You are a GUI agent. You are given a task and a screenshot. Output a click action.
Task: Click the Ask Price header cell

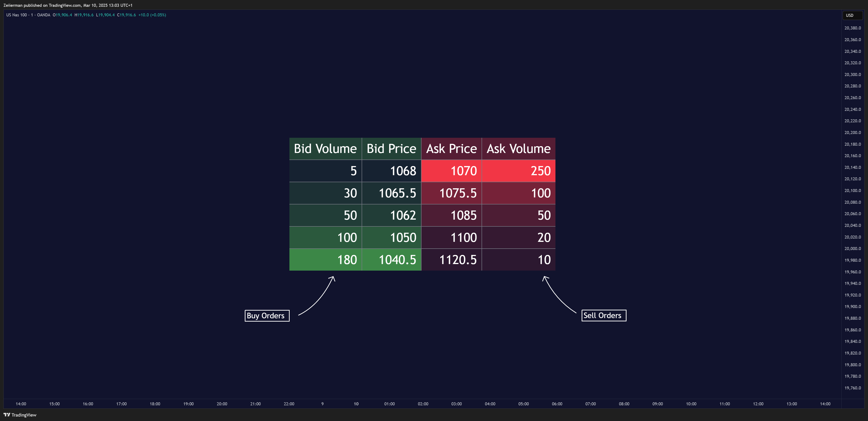(x=451, y=149)
